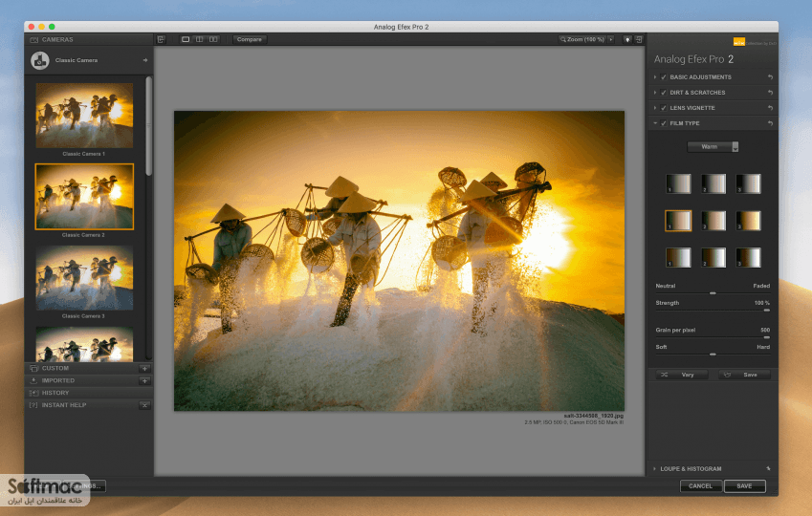Select the Classic Camera 2 preset
Screen dimensions: 812x516
[84, 197]
